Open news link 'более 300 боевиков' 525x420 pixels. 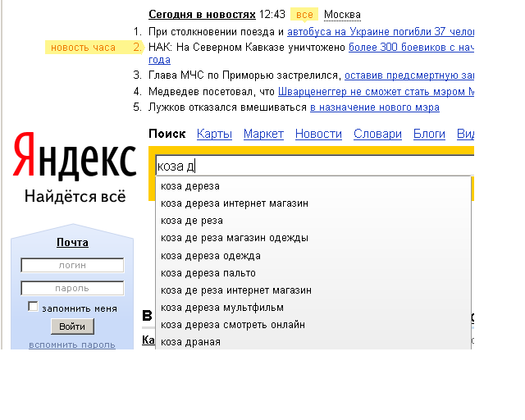(x=411, y=48)
